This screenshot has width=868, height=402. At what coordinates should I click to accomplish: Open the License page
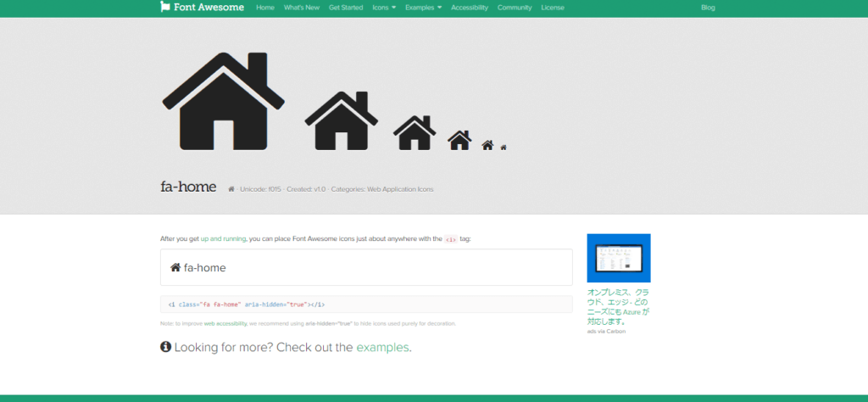click(553, 8)
